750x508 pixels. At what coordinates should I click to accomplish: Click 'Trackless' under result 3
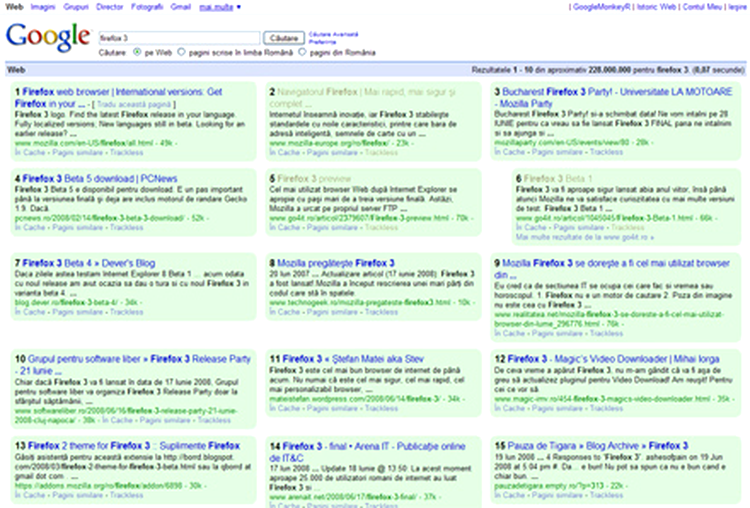click(x=606, y=152)
